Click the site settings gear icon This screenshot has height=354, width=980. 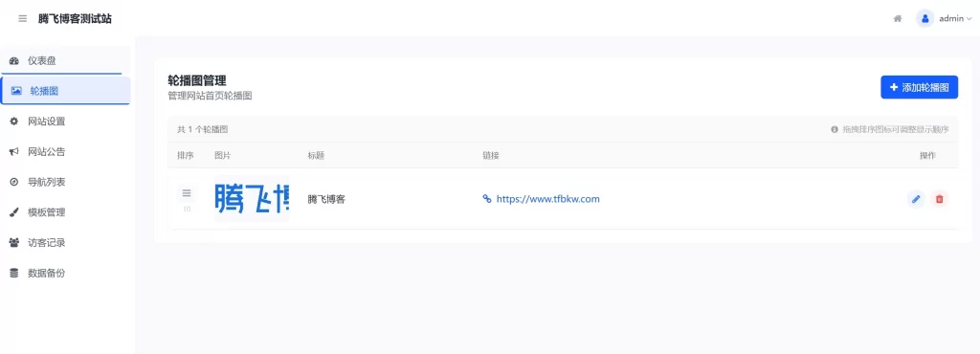pos(14,122)
